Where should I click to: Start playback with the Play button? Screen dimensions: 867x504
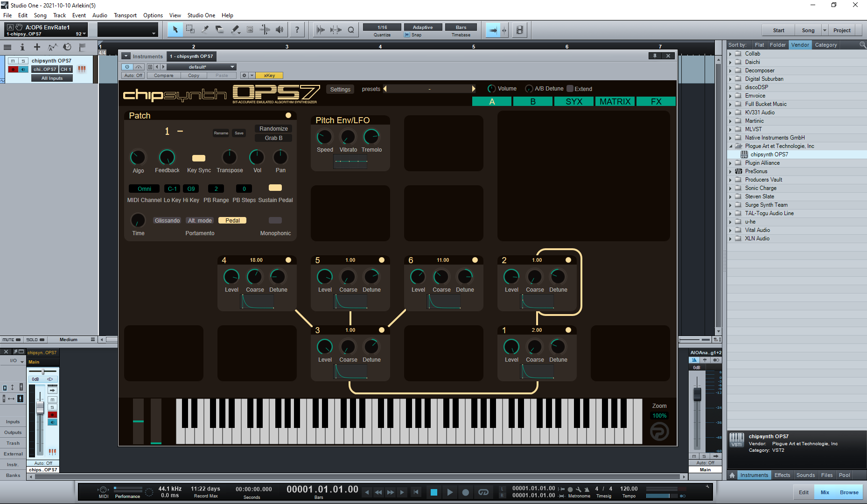pos(449,492)
